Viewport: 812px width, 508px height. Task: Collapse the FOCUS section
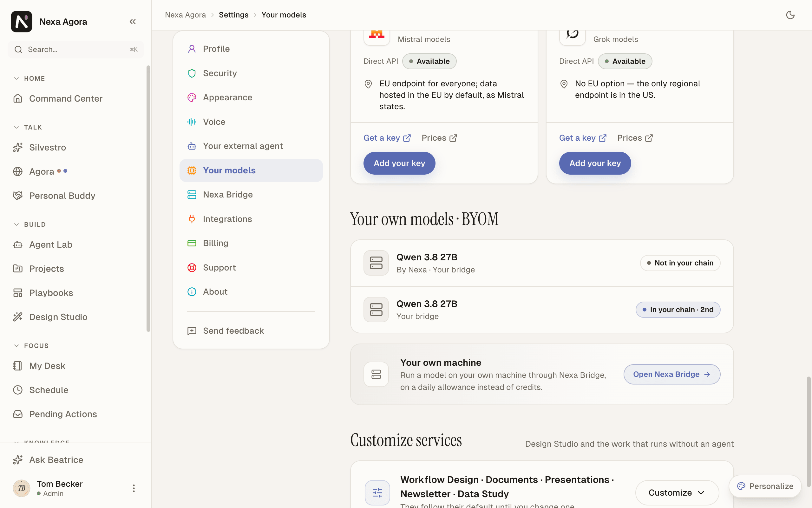pos(31,346)
